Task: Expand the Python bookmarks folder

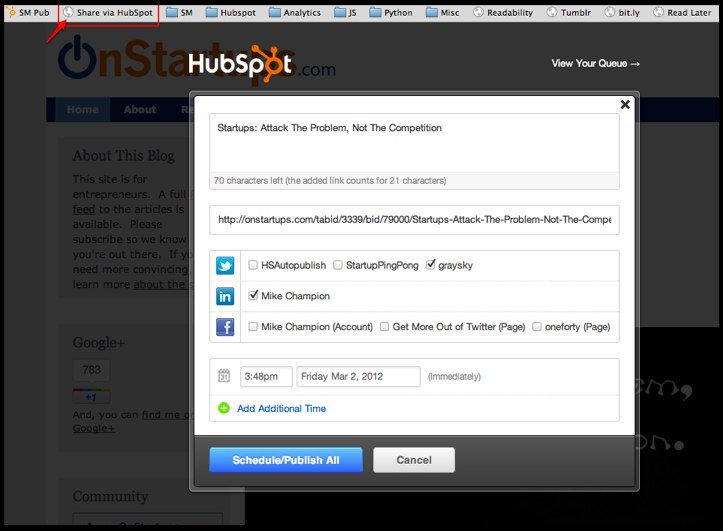Action: click(x=389, y=13)
